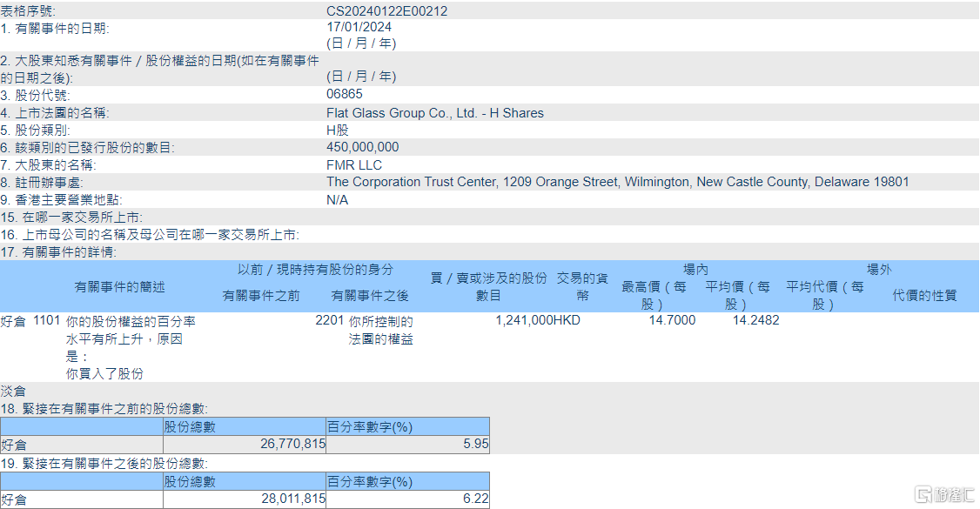Click shares involved figure 1,241,000
Viewport: 980px width, 509px height.
point(524,320)
